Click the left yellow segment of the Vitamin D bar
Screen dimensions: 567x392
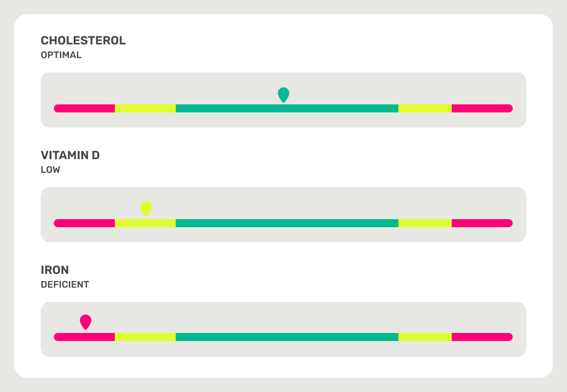[145, 223]
